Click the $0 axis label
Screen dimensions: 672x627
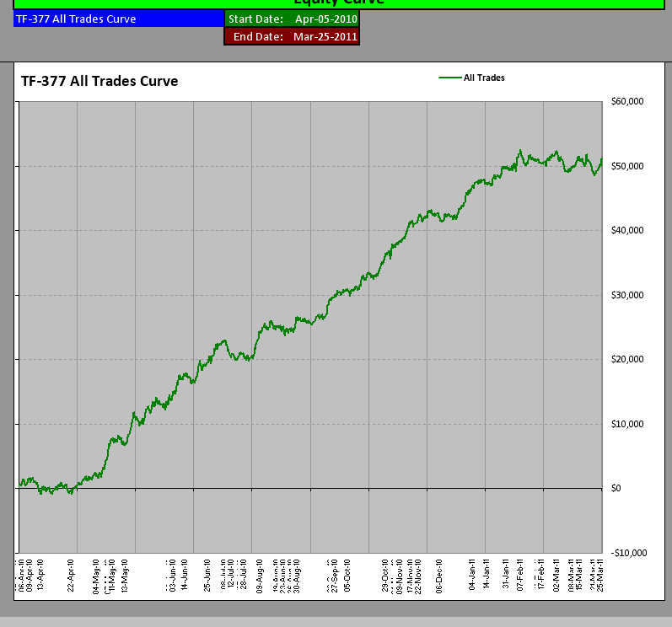point(616,488)
